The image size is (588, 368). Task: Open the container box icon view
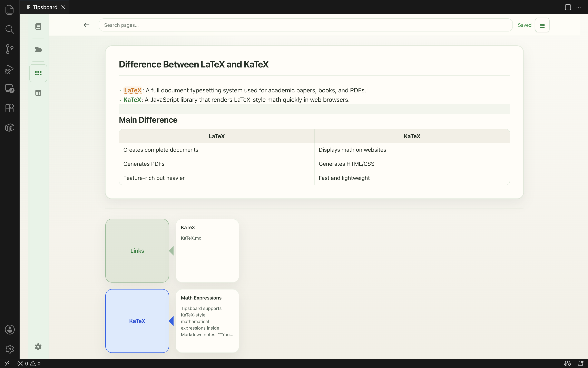click(9, 128)
